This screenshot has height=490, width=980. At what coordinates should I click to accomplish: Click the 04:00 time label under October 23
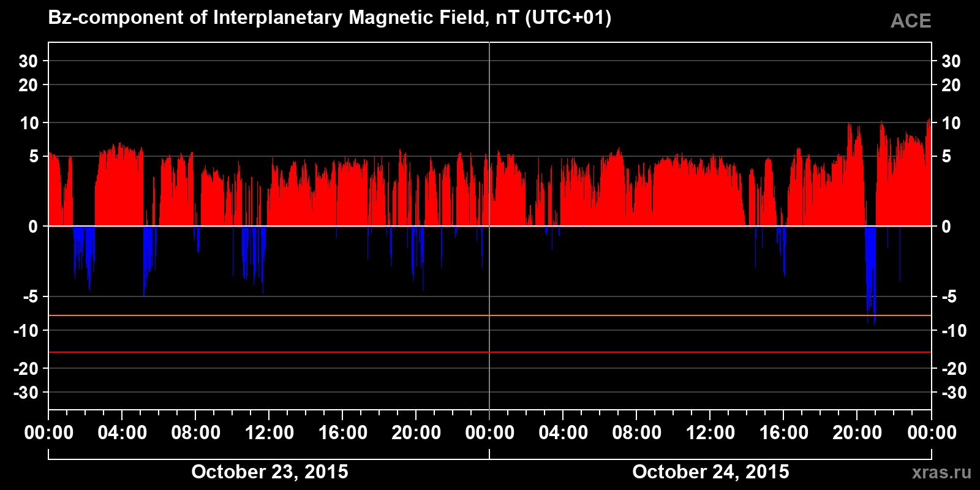tap(123, 433)
